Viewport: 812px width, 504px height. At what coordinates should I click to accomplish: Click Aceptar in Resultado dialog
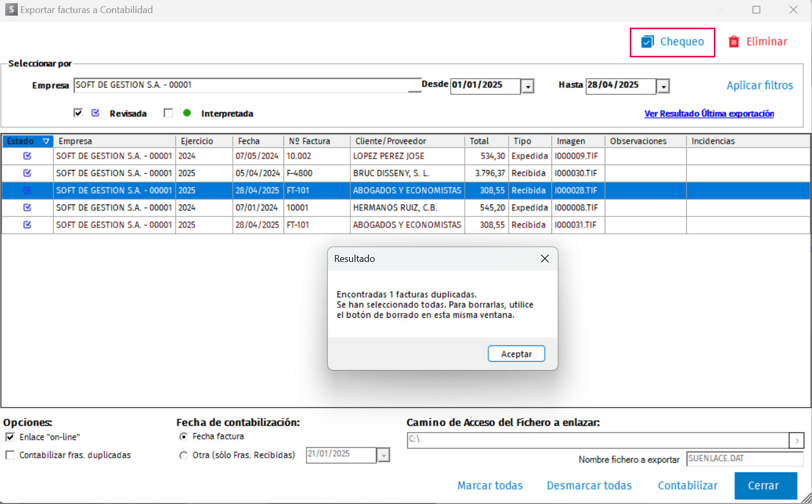point(516,354)
